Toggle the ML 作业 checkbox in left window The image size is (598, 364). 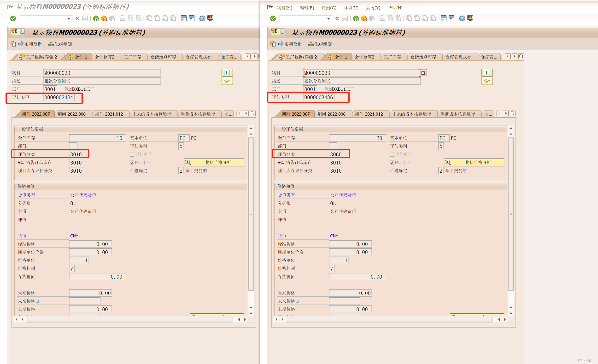(132, 162)
